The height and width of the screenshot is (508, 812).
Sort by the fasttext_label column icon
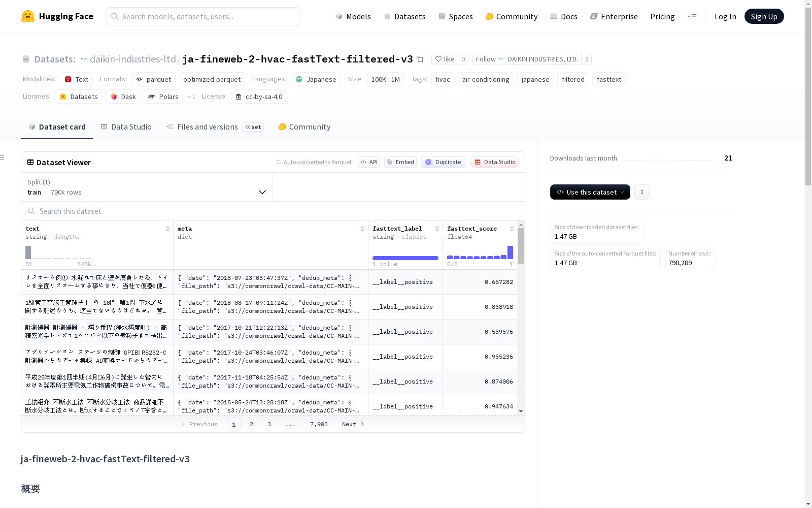437,229
